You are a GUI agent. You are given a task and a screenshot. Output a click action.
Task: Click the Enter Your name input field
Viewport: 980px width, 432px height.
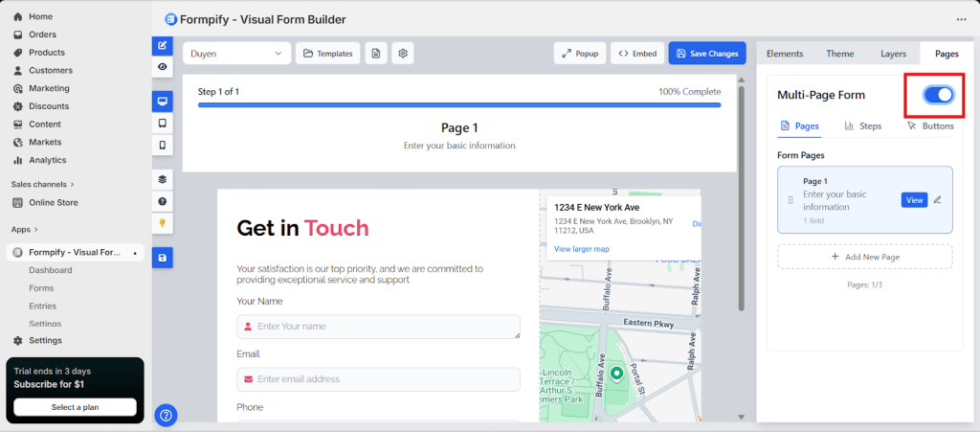pyautogui.click(x=378, y=327)
